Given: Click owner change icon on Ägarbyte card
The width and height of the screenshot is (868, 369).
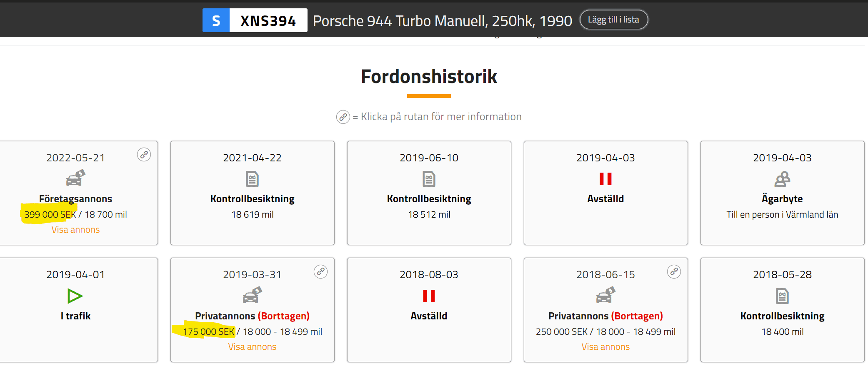Looking at the screenshot, I should point(782,179).
